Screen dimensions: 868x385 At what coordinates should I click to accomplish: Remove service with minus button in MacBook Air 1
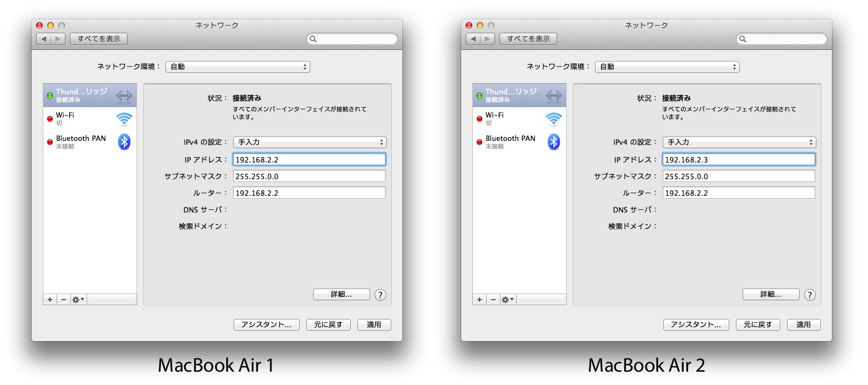coord(63,300)
